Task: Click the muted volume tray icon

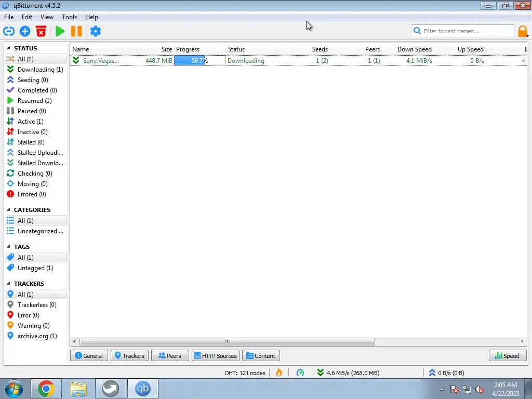Action: [480, 390]
